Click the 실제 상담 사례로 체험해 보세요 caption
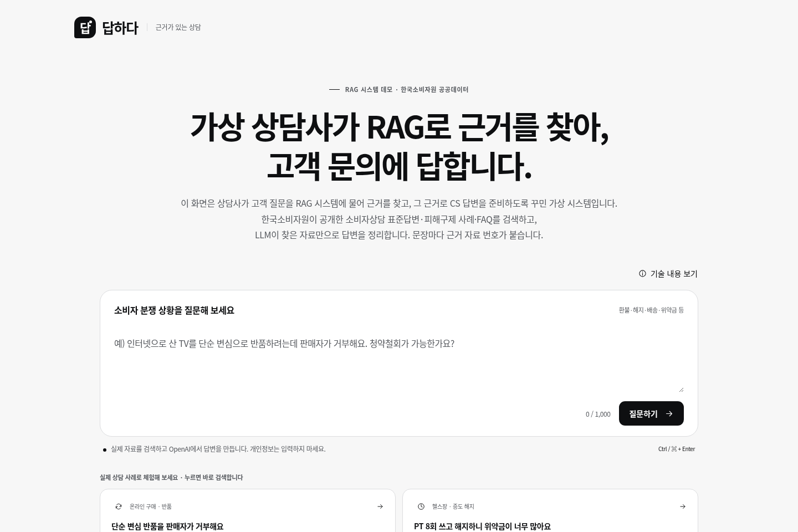The image size is (798, 532). pos(171,477)
